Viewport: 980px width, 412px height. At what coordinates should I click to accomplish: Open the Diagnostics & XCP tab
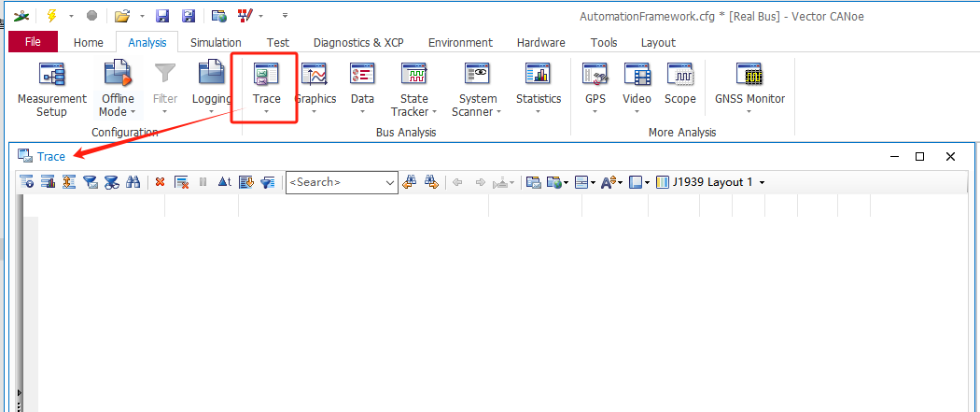click(x=358, y=43)
